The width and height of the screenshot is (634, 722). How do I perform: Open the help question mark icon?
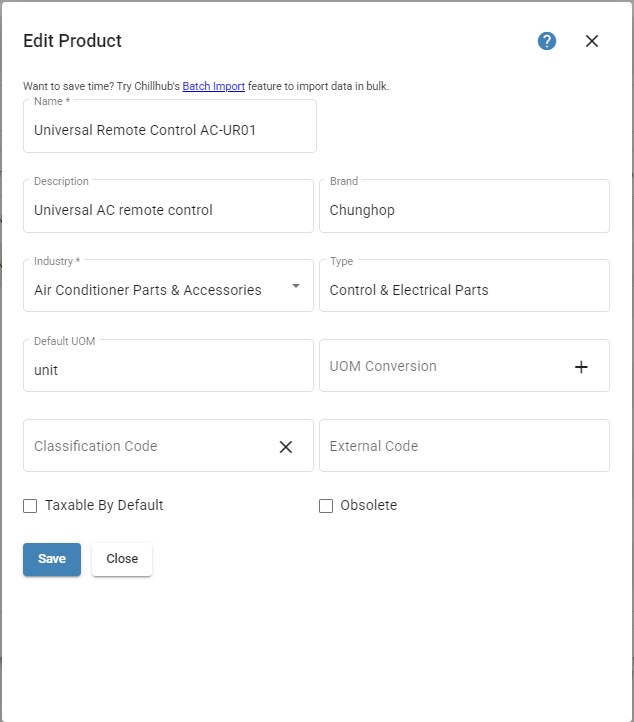coord(547,41)
